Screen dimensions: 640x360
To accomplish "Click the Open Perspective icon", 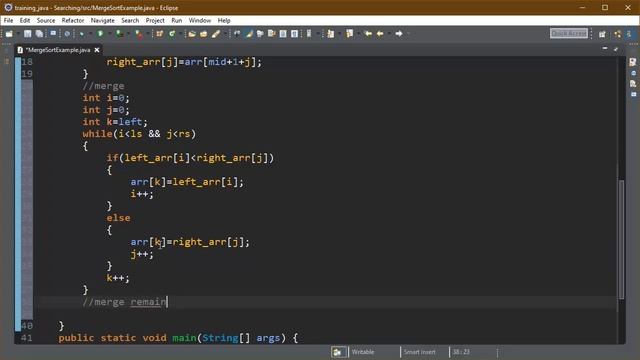I will click(602, 34).
